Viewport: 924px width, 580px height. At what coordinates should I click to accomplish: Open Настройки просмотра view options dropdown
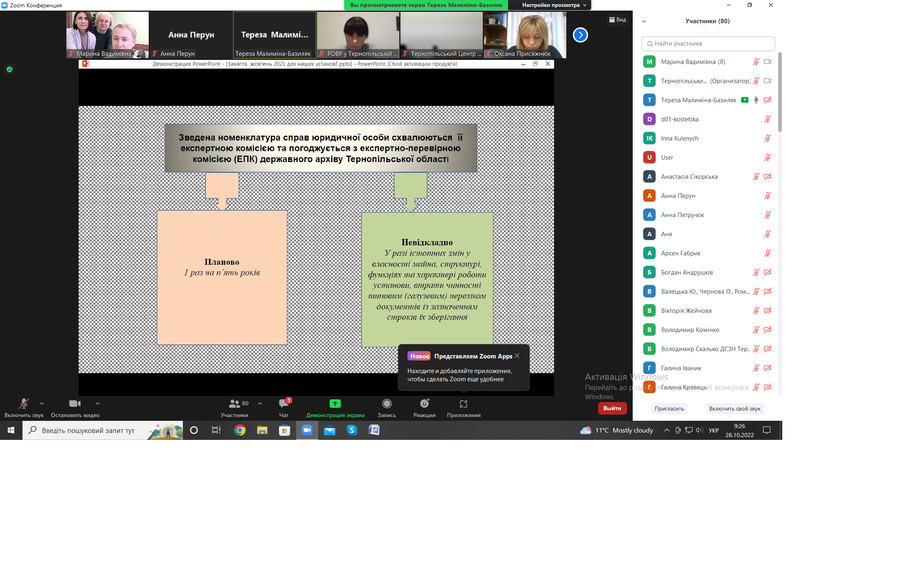tap(554, 5)
